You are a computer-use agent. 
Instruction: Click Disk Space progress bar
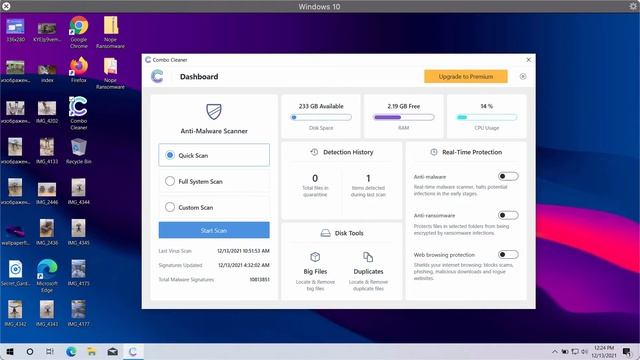pos(321,118)
